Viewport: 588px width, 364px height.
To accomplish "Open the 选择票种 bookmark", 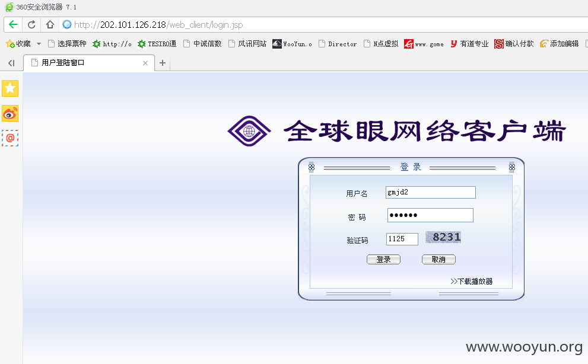I will pyautogui.click(x=67, y=44).
